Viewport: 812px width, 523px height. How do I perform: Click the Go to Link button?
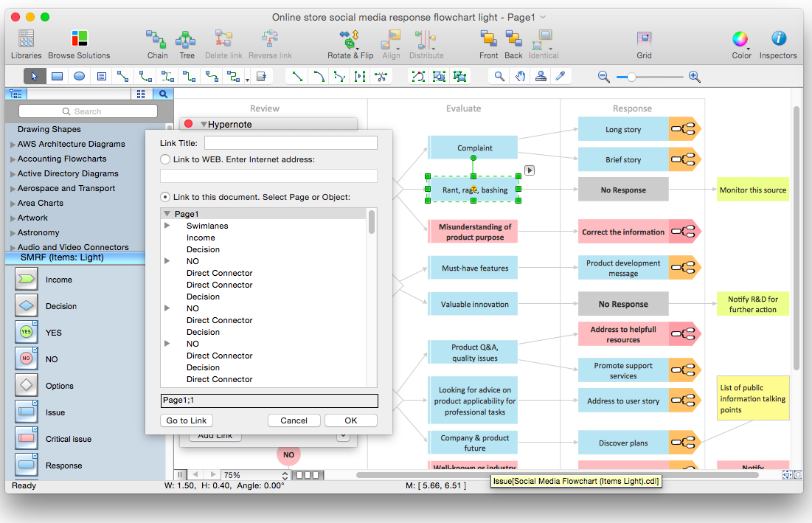(187, 420)
